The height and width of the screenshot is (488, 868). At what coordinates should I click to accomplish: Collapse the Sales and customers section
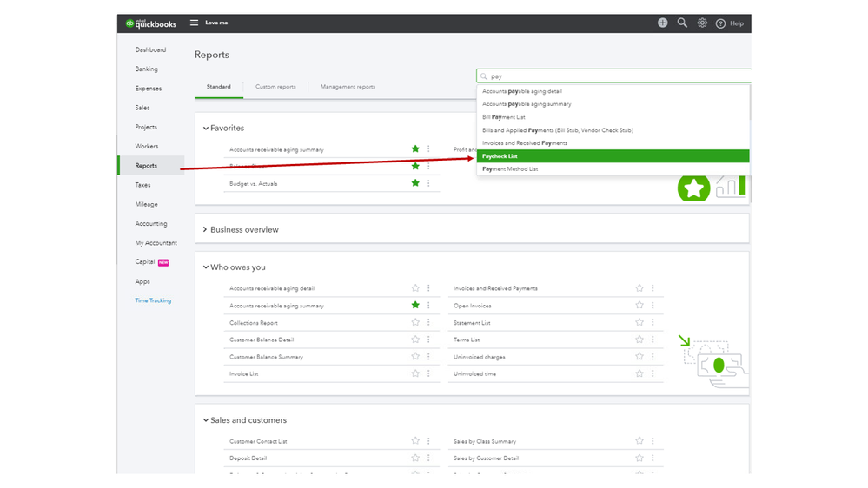click(x=206, y=420)
